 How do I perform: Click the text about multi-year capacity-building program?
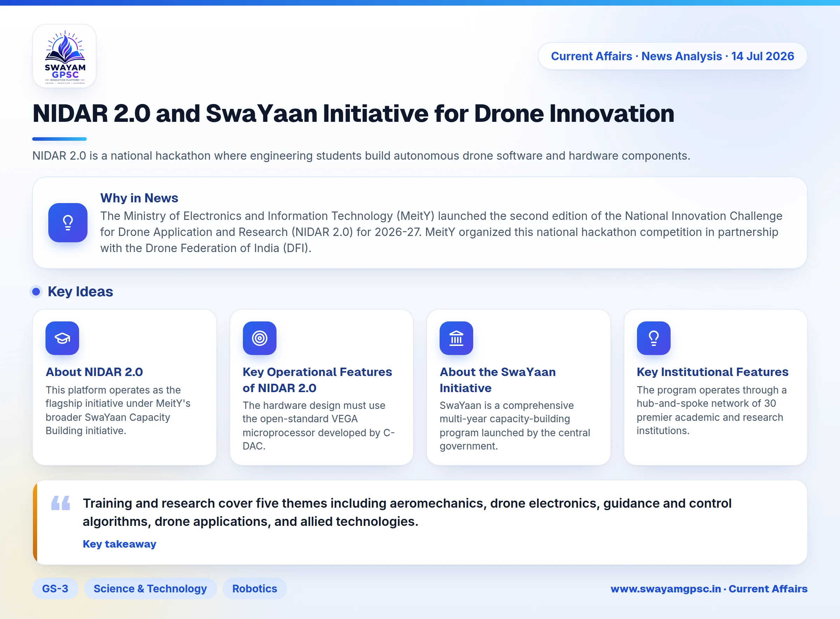click(514, 426)
